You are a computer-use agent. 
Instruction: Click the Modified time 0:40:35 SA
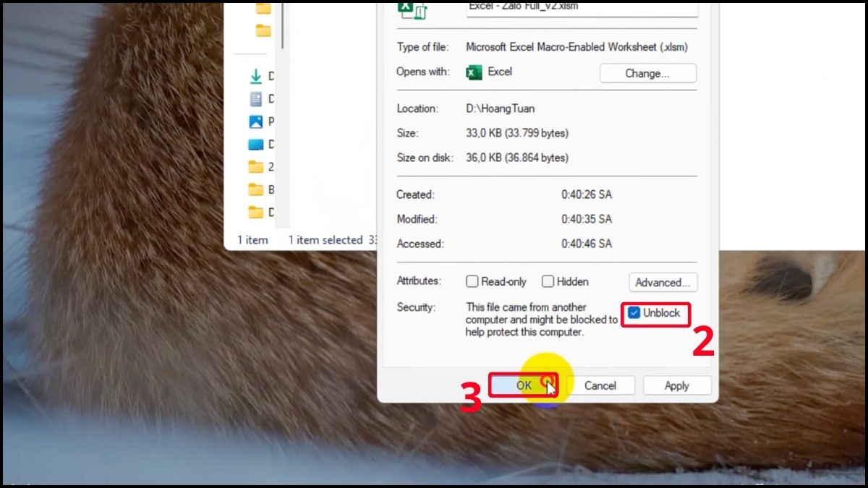[x=587, y=219]
